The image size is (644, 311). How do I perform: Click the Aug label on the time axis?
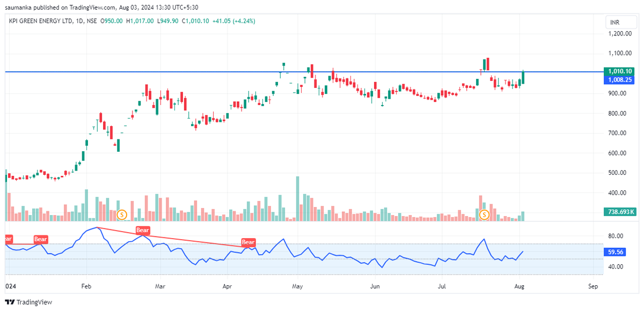tap(521, 286)
